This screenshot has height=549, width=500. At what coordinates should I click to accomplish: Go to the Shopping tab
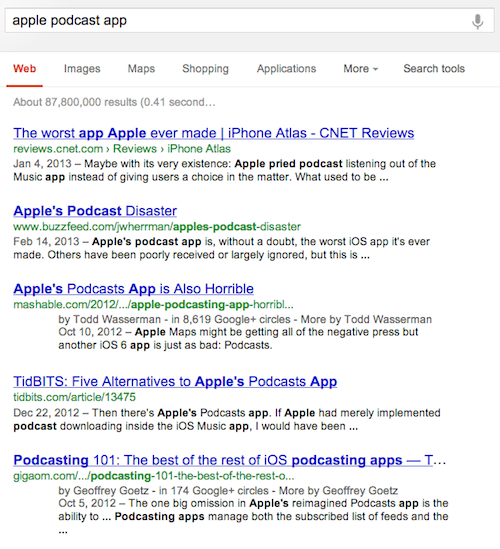tap(205, 68)
